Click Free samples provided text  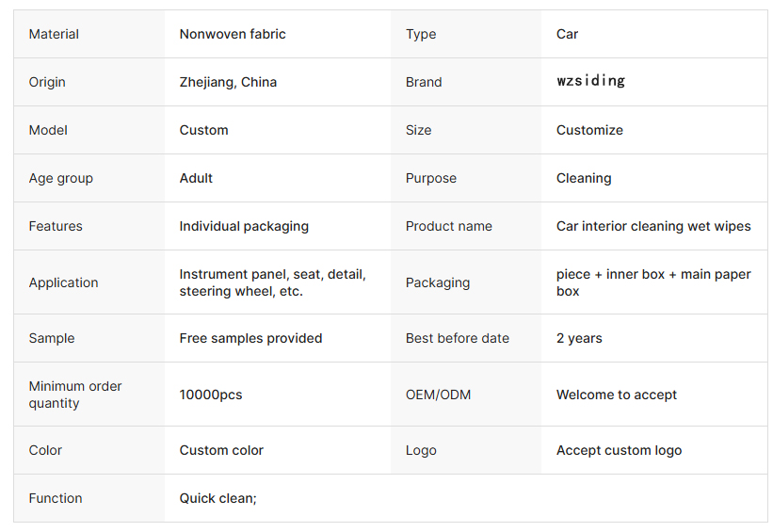click(250, 338)
